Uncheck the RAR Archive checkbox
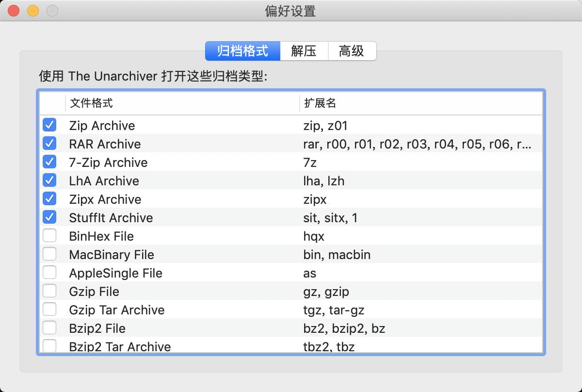Screen dimensions: 582x392 click(49, 144)
